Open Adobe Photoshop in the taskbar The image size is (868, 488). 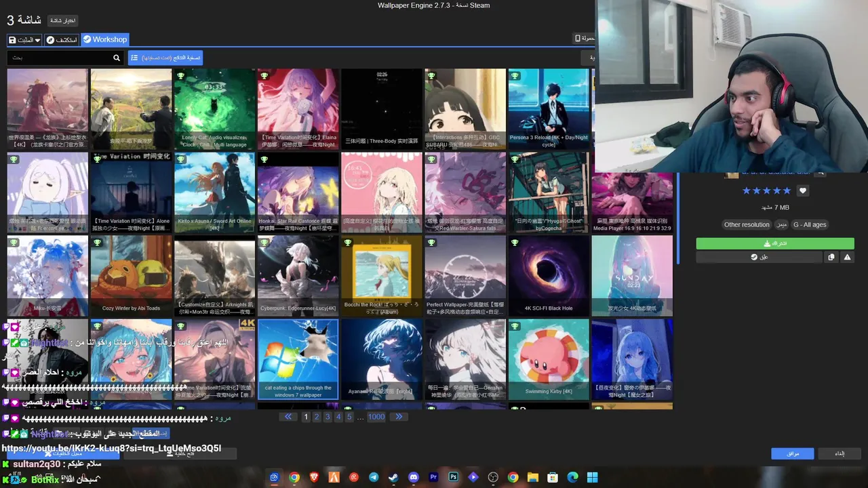(453, 477)
